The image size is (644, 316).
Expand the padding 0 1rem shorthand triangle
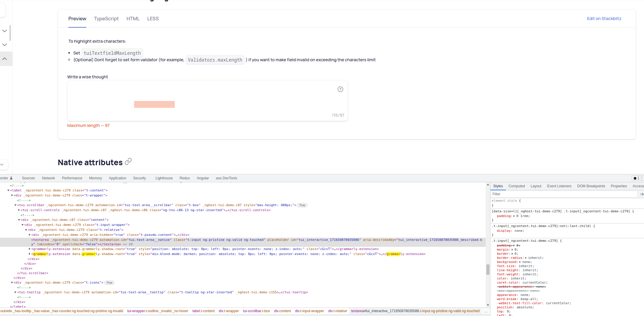(514, 216)
